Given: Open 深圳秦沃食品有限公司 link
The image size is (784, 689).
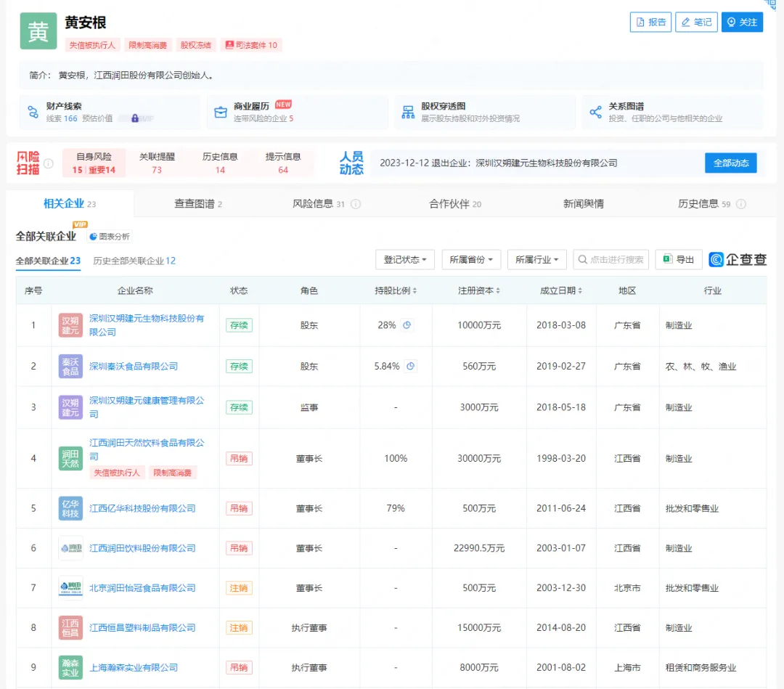Looking at the screenshot, I should (x=134, y=366).
